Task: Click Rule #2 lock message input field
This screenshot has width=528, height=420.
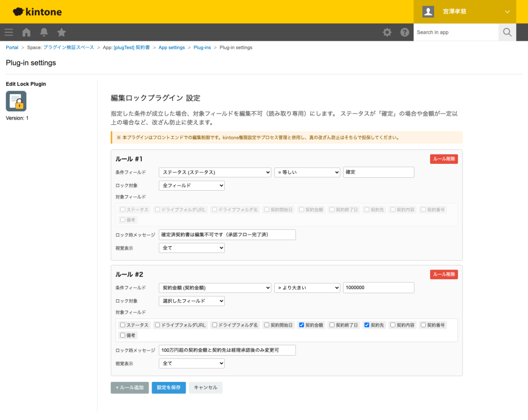Action: click(x=227, y=350)
